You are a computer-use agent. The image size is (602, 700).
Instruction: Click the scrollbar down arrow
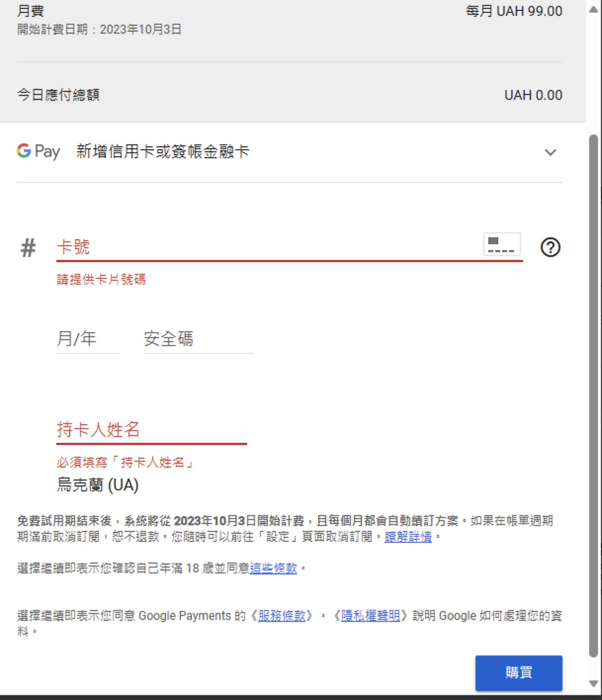coord(594,684)
